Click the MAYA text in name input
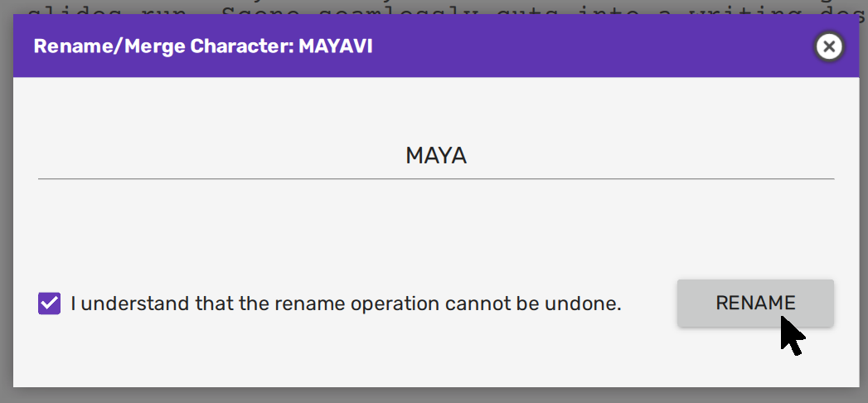The height and width of the screenshot is (403, 868). 436,156
